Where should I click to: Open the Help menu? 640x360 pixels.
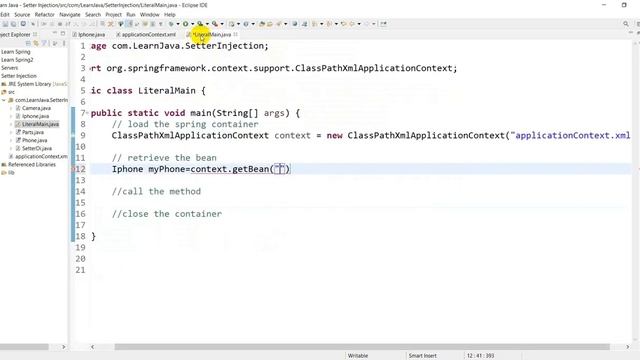coord(169,14)
